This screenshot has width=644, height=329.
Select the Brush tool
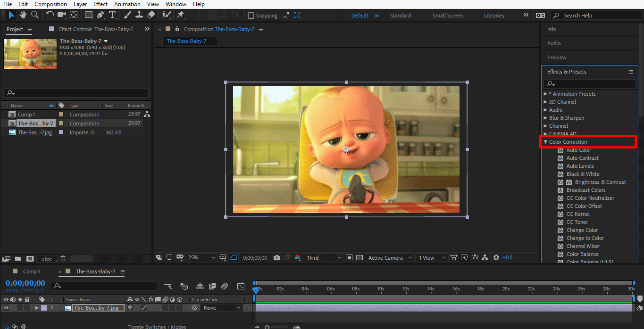pyautogui.click(x=126, y=15)
